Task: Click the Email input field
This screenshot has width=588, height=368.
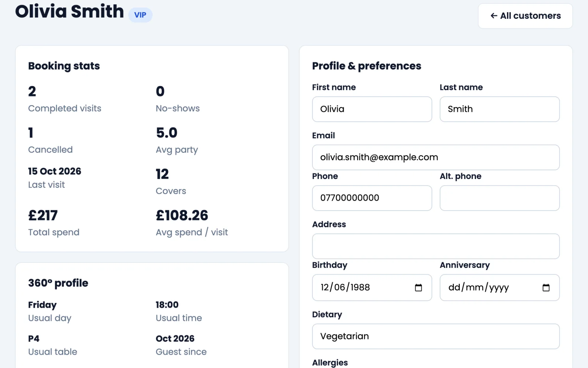Action: click(436, 157)
